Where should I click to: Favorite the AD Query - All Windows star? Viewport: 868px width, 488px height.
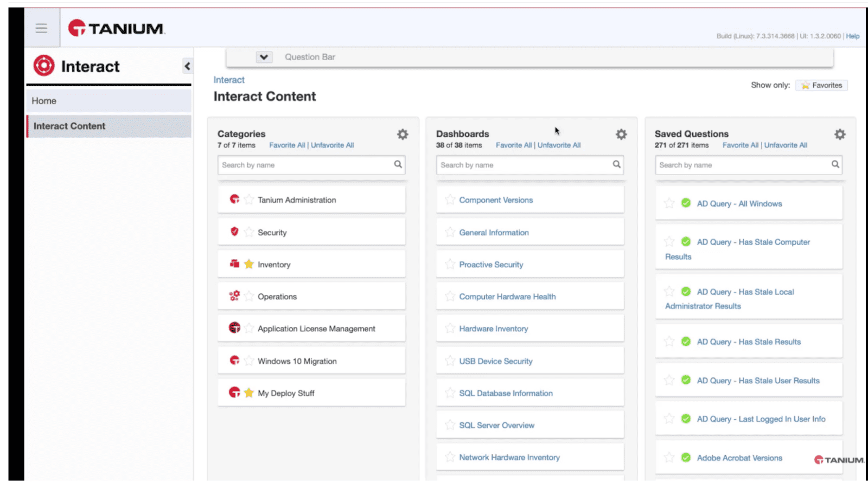coord(669,203)
